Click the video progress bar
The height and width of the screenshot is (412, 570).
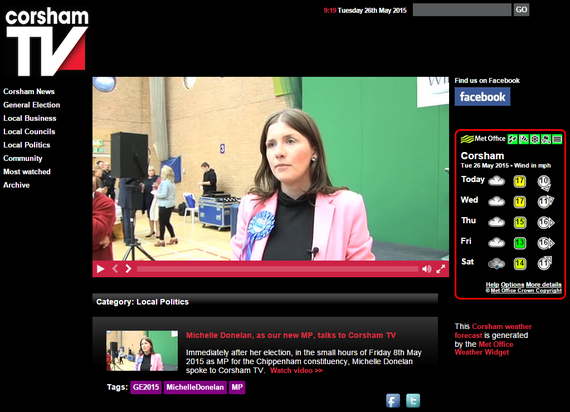[x=277, y=269]
